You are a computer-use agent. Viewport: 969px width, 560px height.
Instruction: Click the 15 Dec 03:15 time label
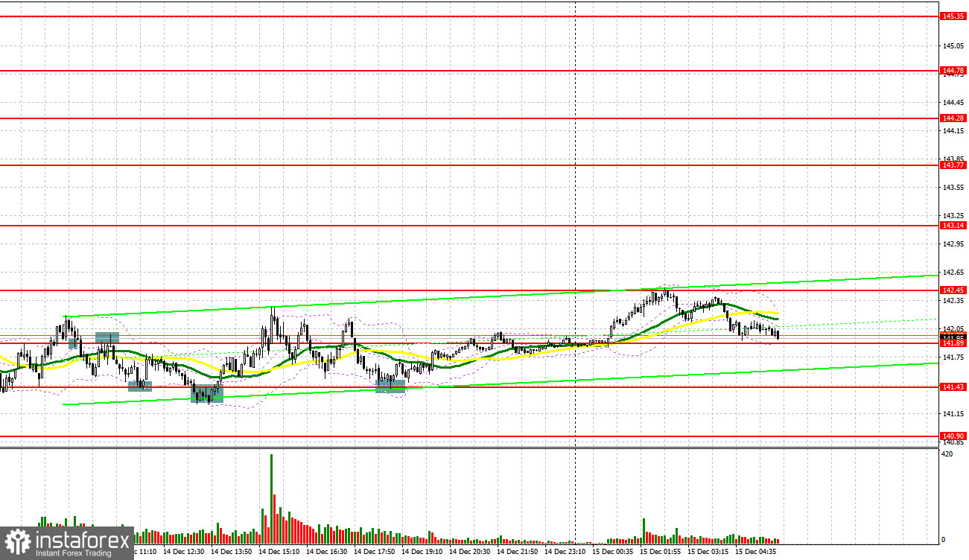[x=708, y=552]
